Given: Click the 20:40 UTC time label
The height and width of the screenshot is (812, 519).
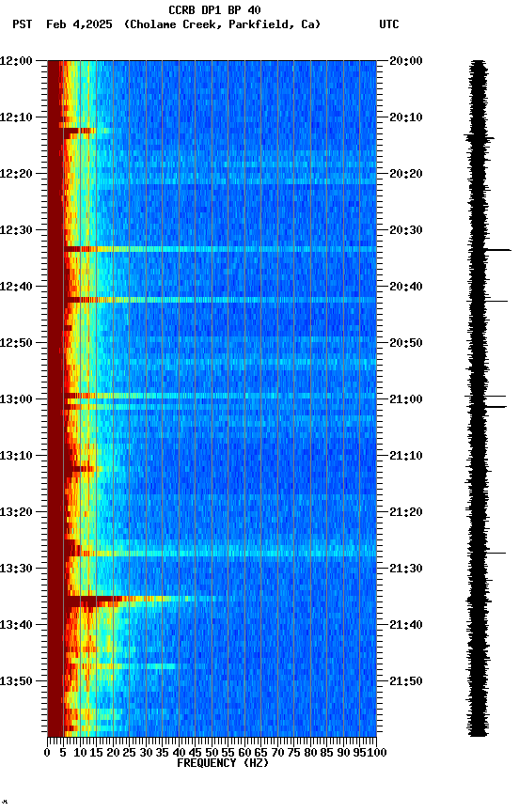Looking at the screenshot, I should 406,287.
